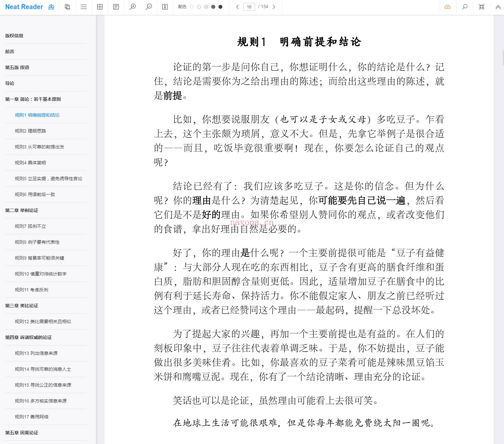This screenshot has width=504, height=444.
Task: Toggle the table of contents list icon
Action: (84, 7)
